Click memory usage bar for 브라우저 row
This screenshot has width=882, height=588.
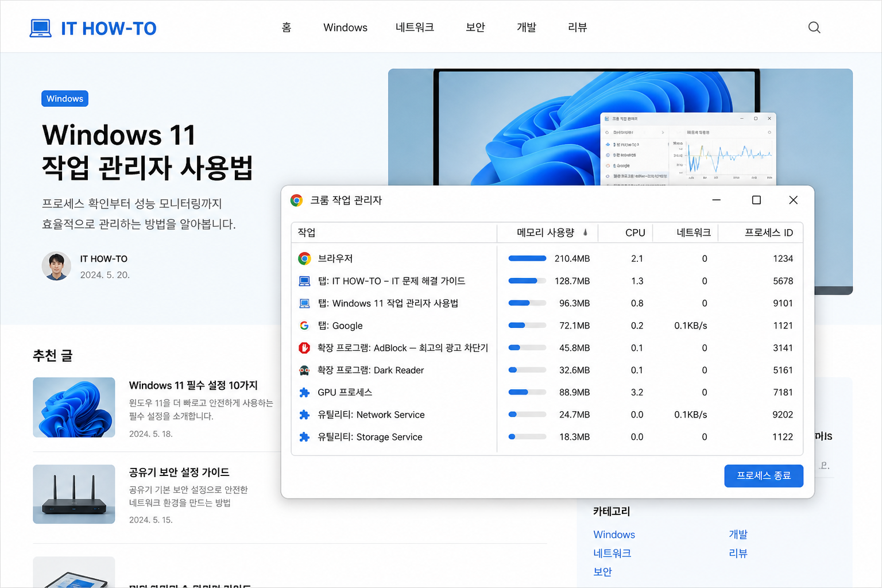pos(527,258)
